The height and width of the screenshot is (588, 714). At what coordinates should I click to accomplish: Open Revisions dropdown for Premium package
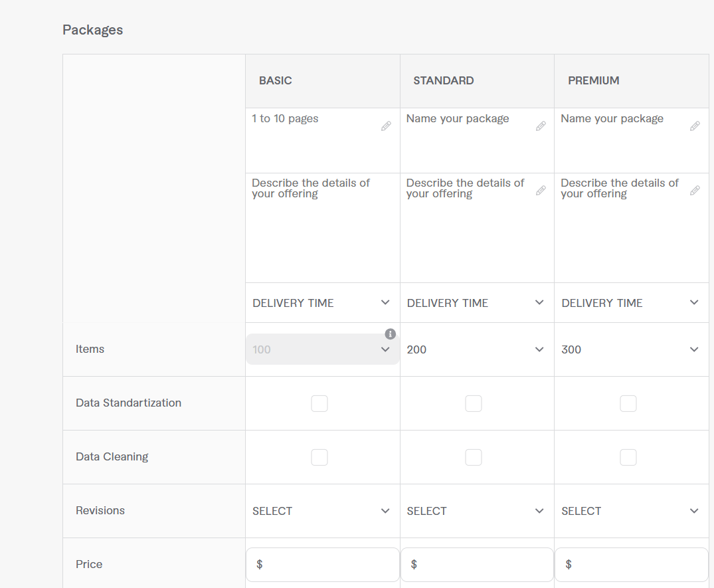point(631,511)
